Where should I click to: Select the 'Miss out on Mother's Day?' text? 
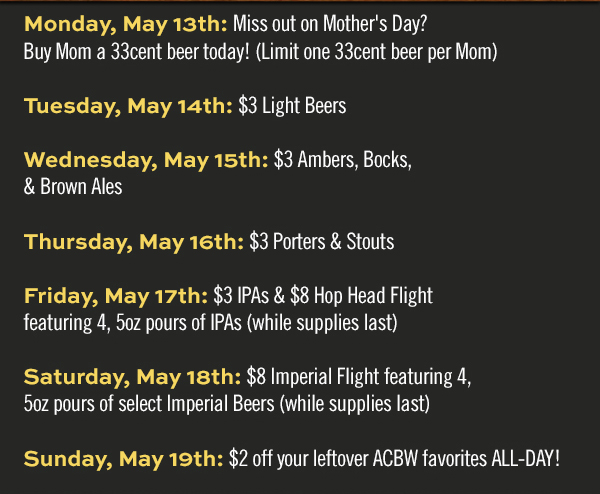coord(330,24)
